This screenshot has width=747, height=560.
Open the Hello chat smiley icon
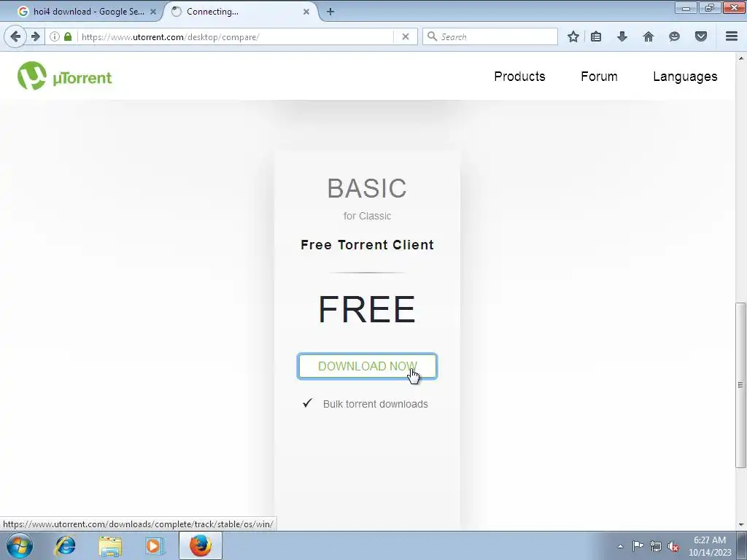click(674, 36)
